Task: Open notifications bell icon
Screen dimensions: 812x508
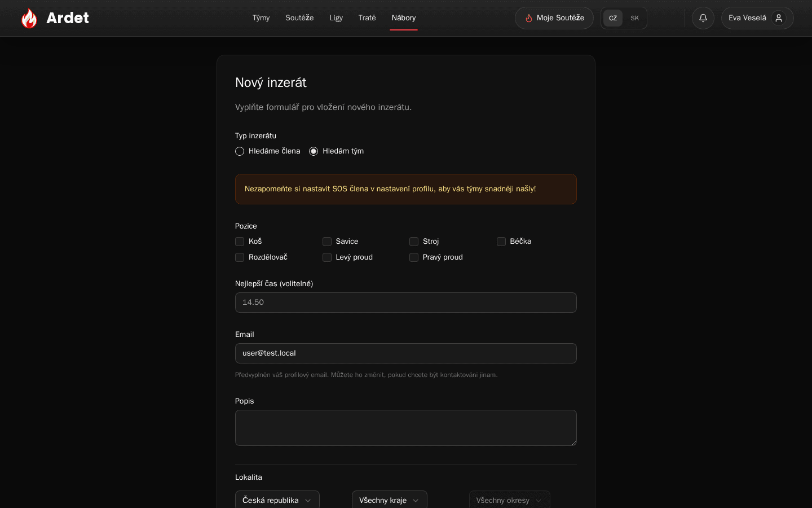Action: [703, 18]
